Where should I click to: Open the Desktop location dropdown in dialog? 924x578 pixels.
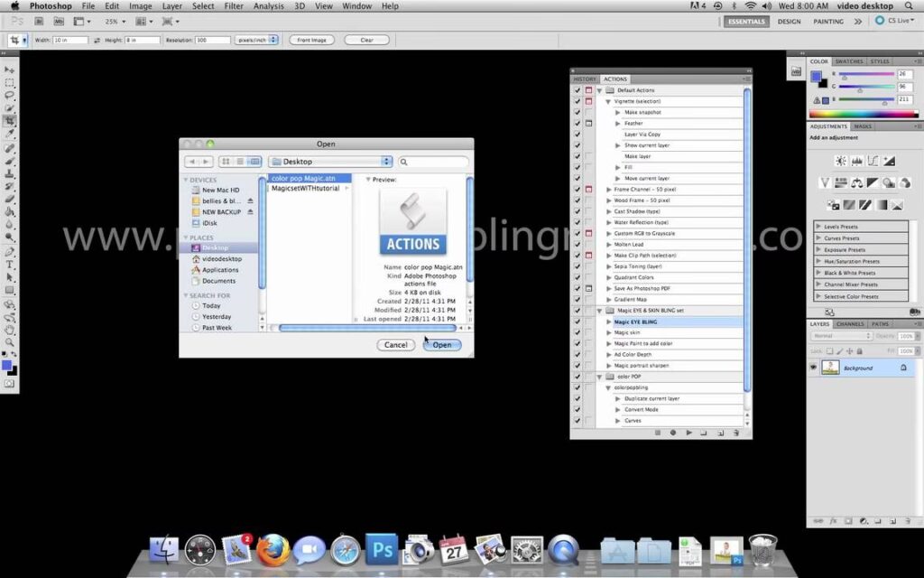(x=330, y=162)
